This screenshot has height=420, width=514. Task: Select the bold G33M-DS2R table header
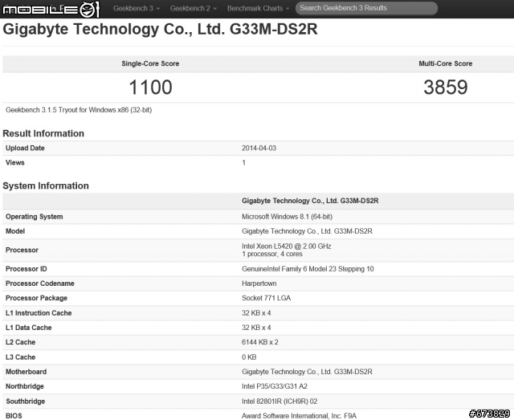coord(310,201)
